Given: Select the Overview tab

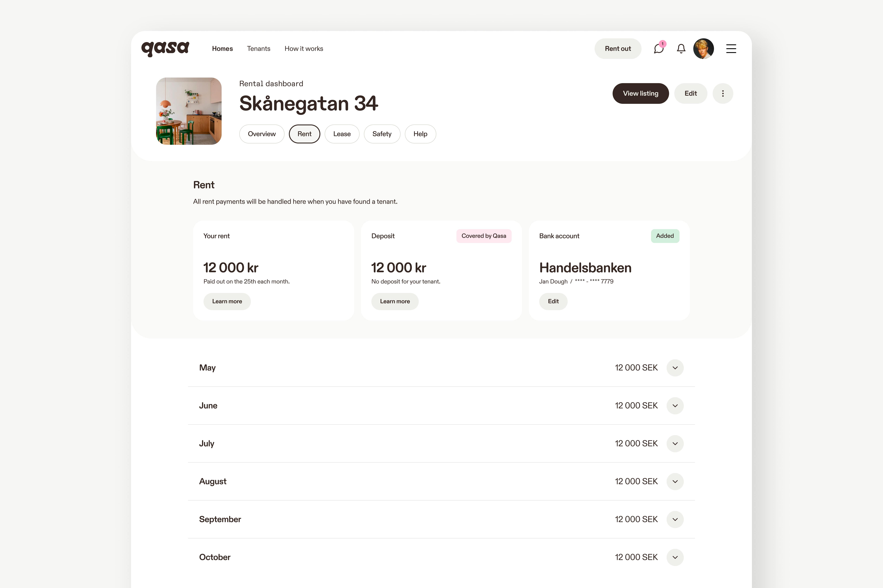Looking at the screenshot, I should [261, 134].
